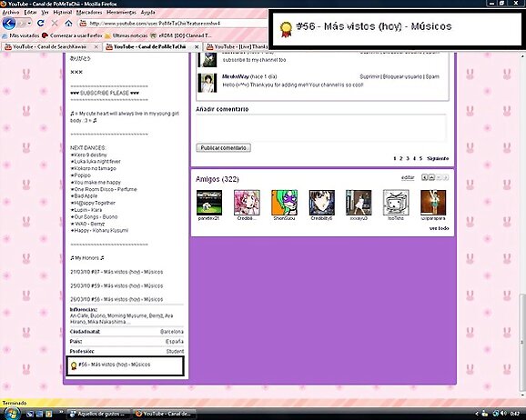526x420 pixels.
Task: Click the first quick launch icon
Action: (x=30, y=414)
